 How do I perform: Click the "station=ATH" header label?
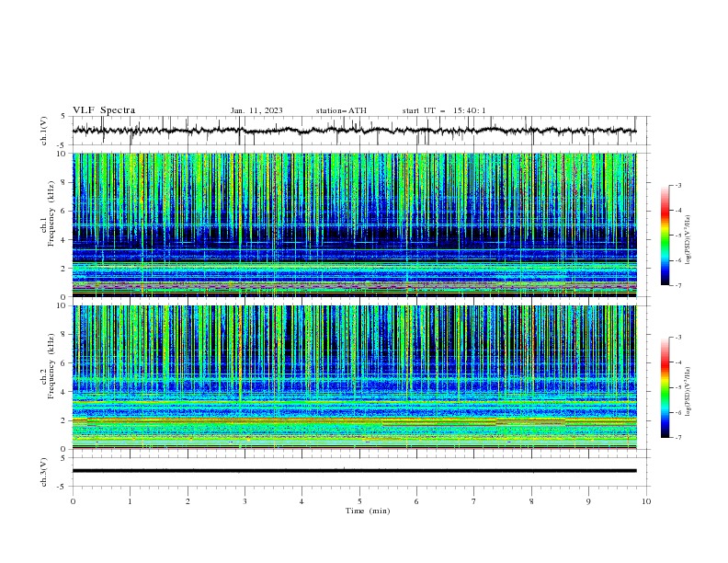[341, 110]
